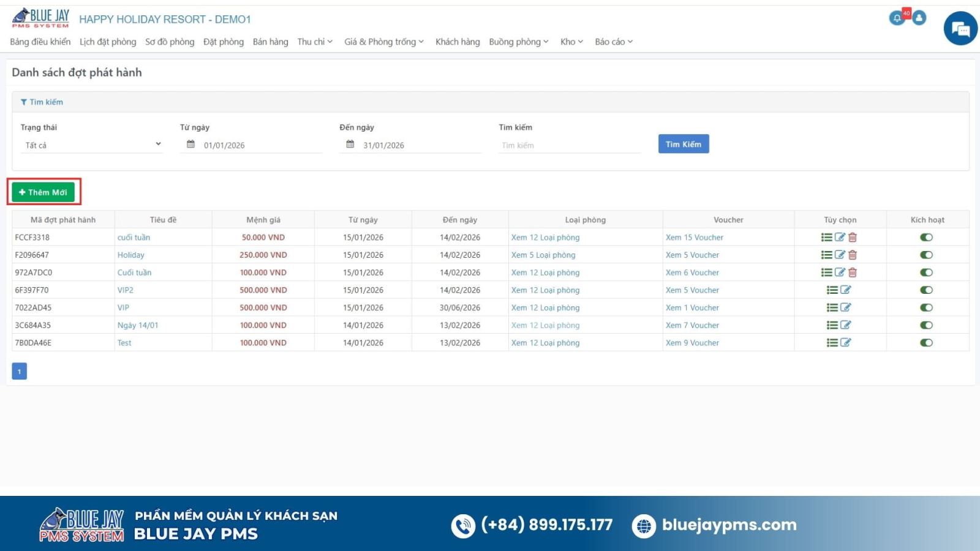Click the list icon for row FCCF3318
This screenshot has height=551, width=980.
pos(826,238)
